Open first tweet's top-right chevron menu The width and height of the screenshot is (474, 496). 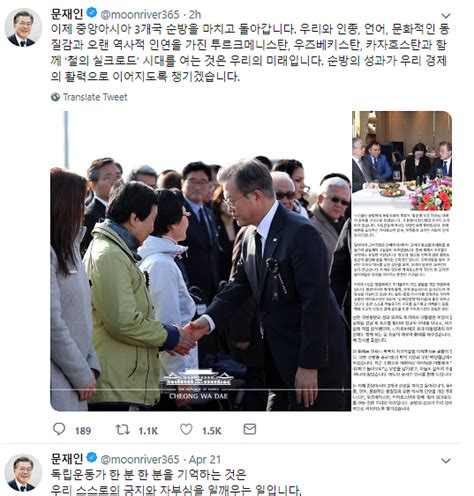pos(446,15)
